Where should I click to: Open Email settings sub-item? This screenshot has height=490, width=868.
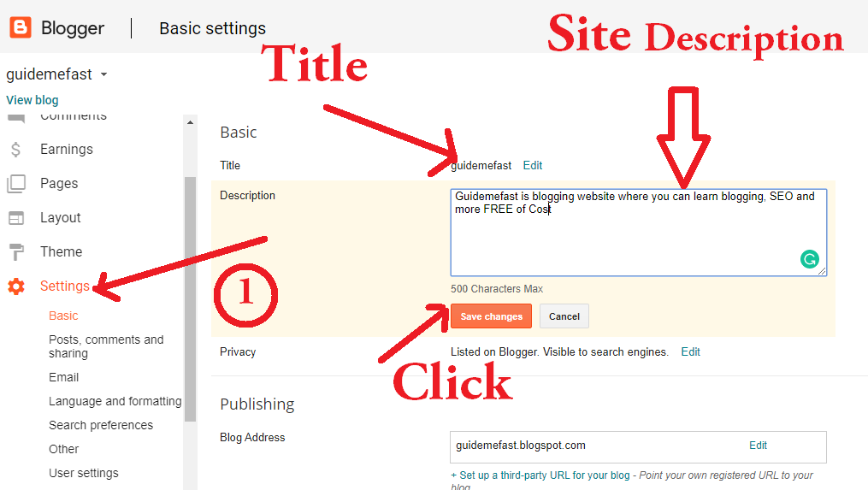[63, 377]
